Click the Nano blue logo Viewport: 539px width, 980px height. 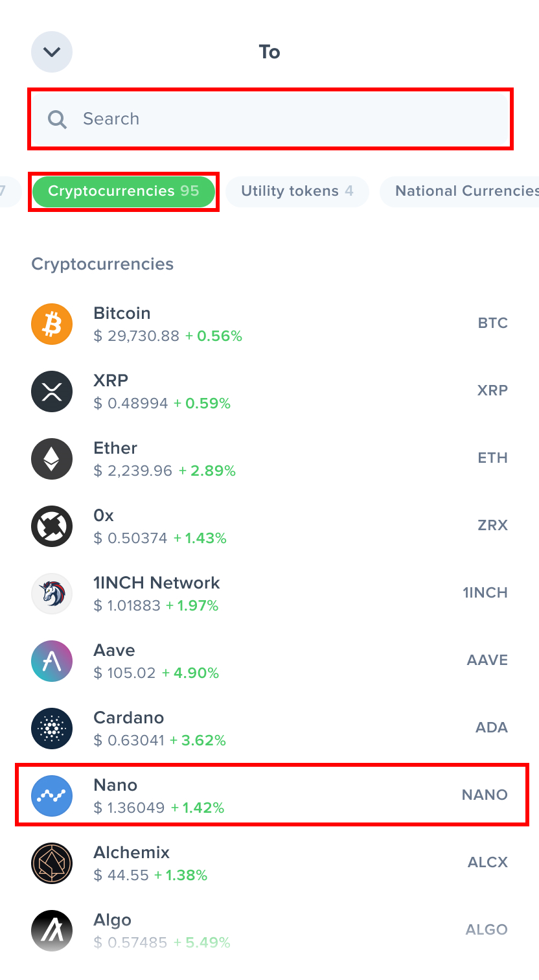pos(52,796)
